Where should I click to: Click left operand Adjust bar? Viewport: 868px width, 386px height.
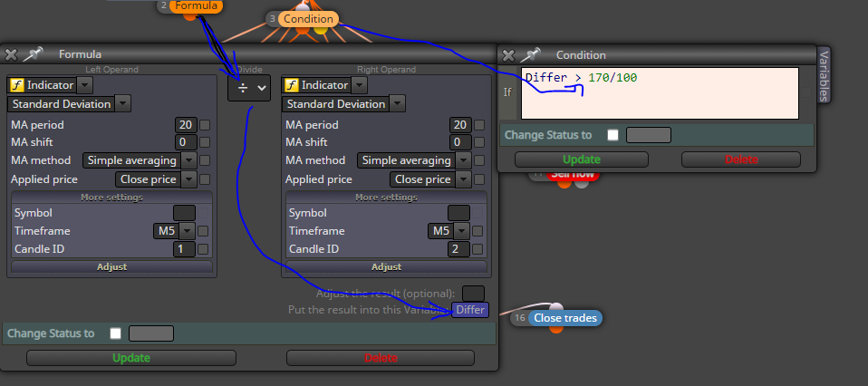pos(111,267)
